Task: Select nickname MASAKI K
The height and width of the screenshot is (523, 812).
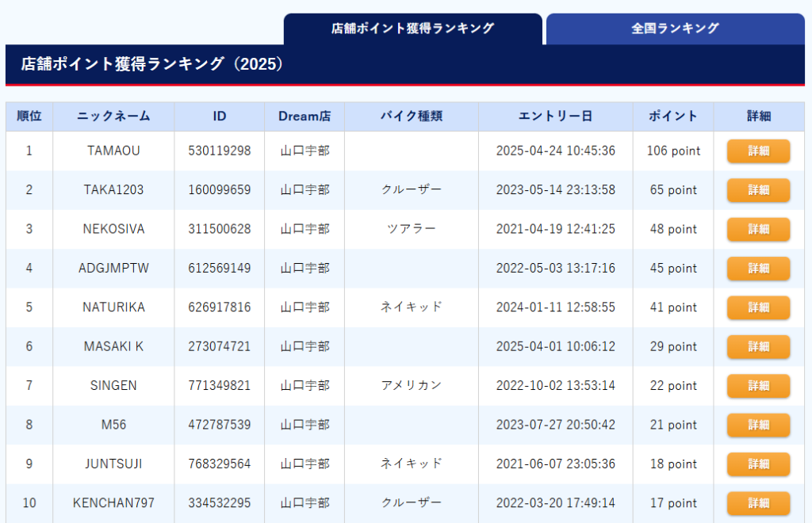Action: coord(113,346)
